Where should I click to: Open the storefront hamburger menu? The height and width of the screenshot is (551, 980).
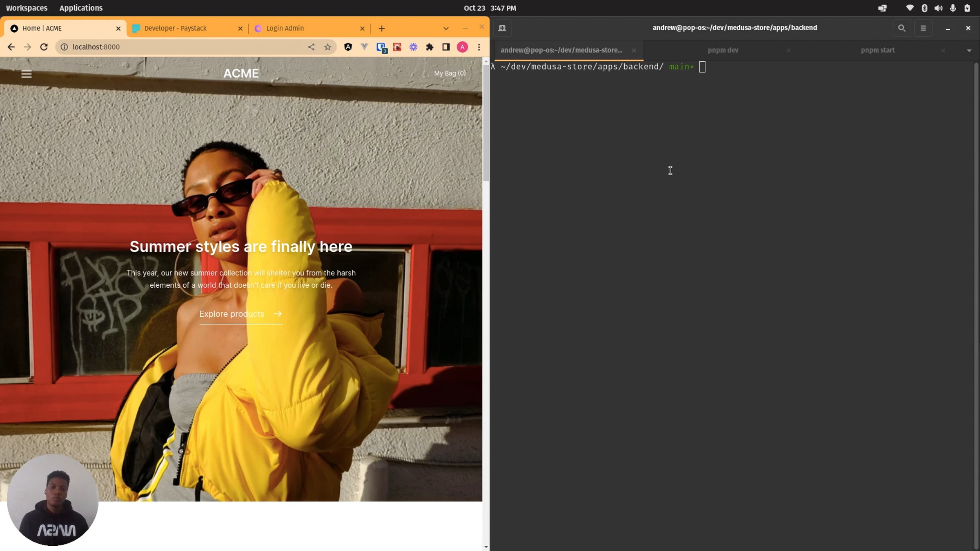coord(27,74)
